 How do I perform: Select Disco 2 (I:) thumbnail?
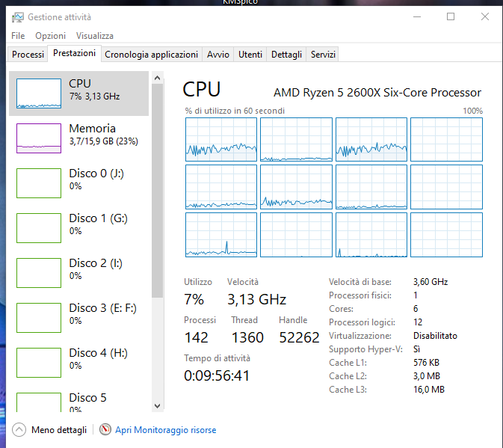[39, 273]
